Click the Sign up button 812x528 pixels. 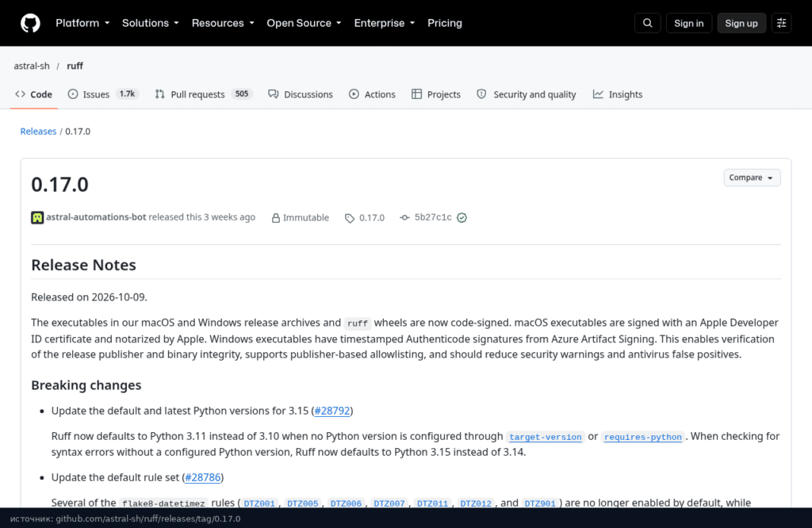[741, 23]
